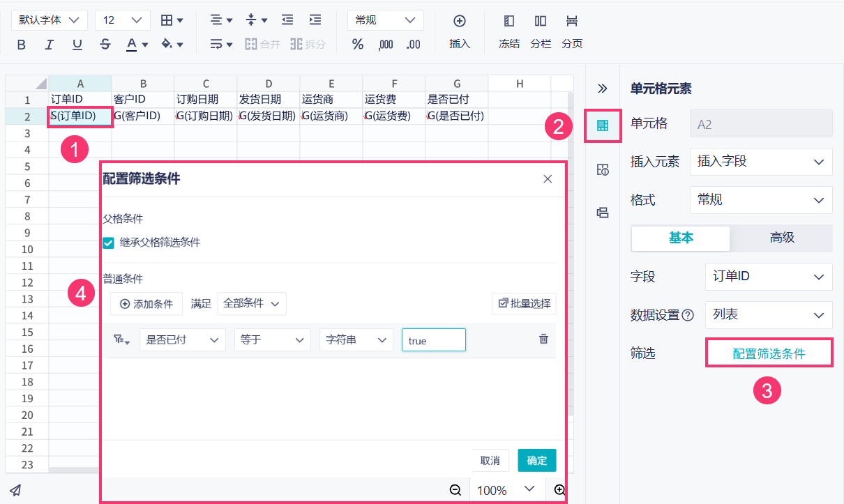This screenshot has width=844, height=504.
Task: Zoom out with the minus icon
Action: click(455, 490)
